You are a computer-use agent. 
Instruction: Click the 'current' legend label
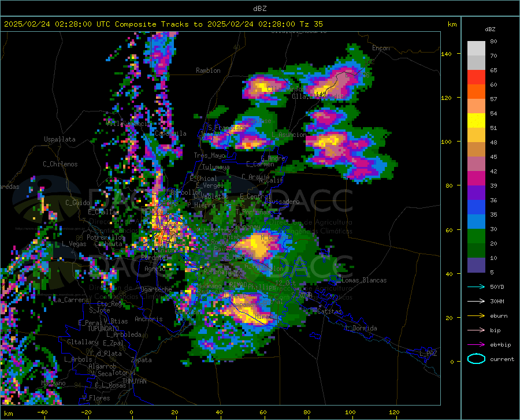502,359
